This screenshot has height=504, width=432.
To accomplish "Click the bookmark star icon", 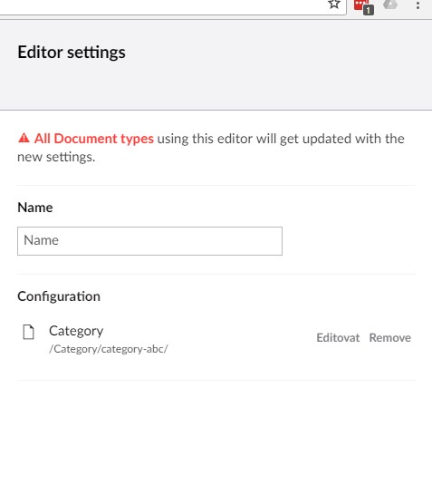I will point(334,4).
